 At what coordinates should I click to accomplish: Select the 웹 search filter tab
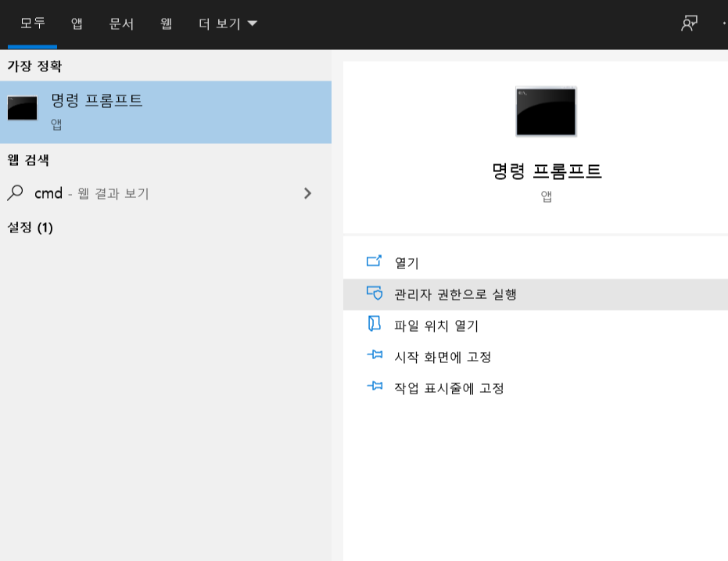pos(167,23)
